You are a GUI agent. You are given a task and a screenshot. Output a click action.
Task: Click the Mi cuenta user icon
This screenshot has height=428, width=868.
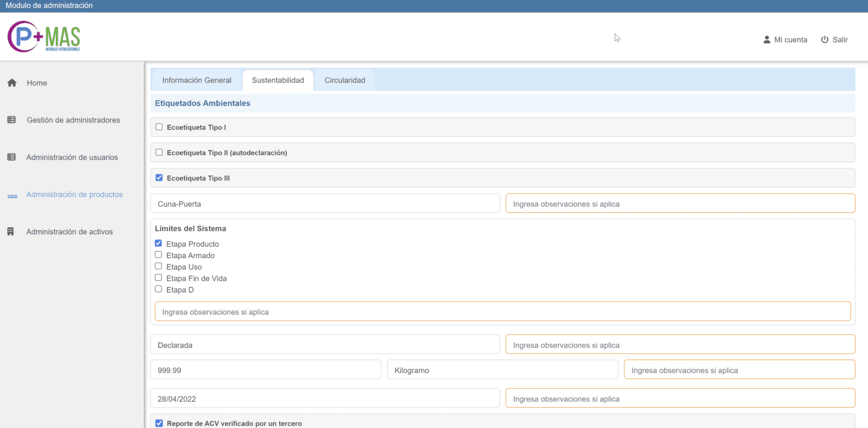[767, 40]
